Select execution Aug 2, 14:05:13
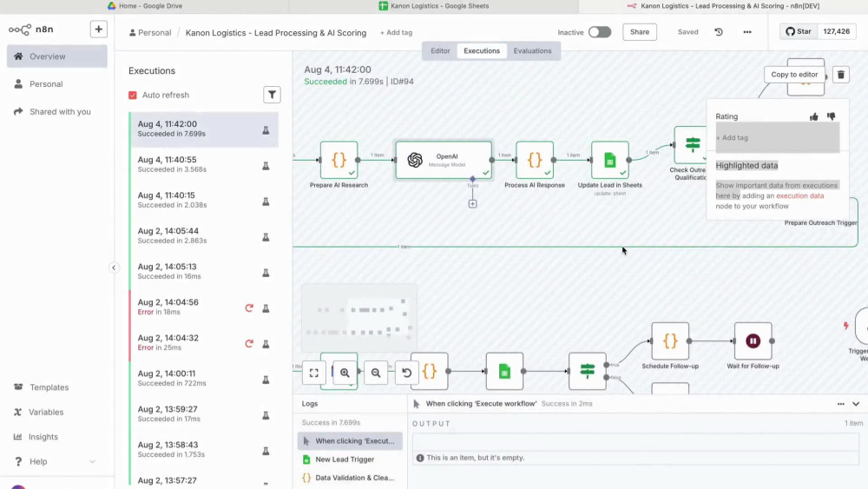868x489 pixels. pyautogui.click(x=204, y=271)
